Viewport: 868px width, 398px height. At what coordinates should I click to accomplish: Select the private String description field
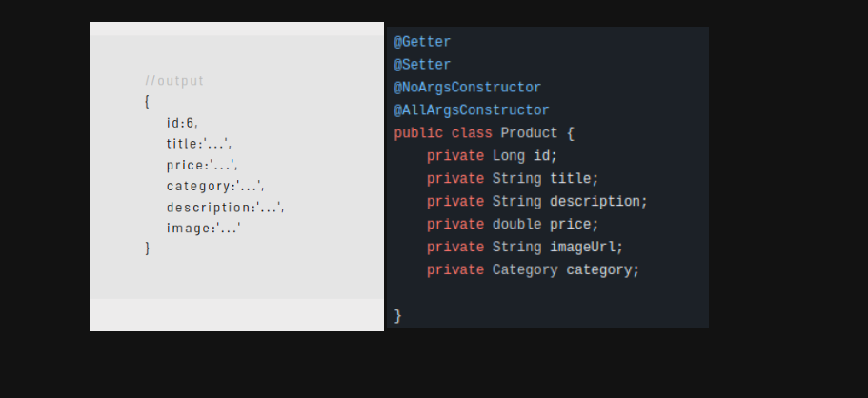(537, 202)
